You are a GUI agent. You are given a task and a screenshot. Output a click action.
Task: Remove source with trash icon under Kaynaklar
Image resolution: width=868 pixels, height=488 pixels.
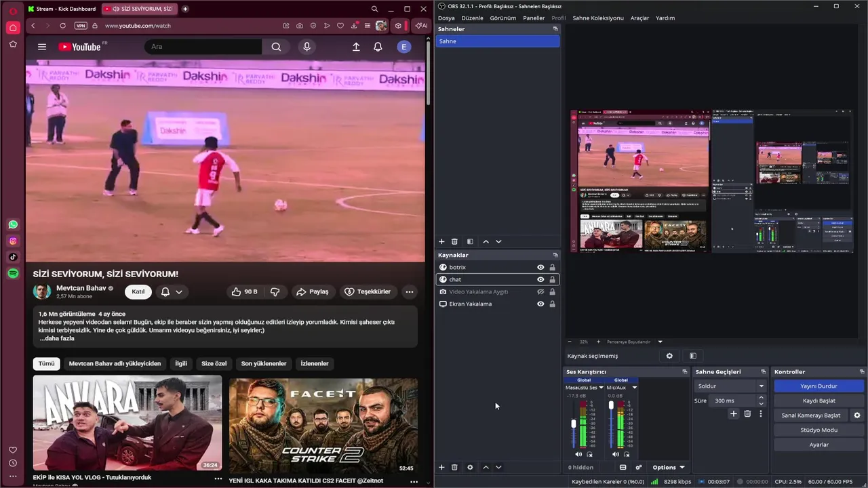coord(454,467)
